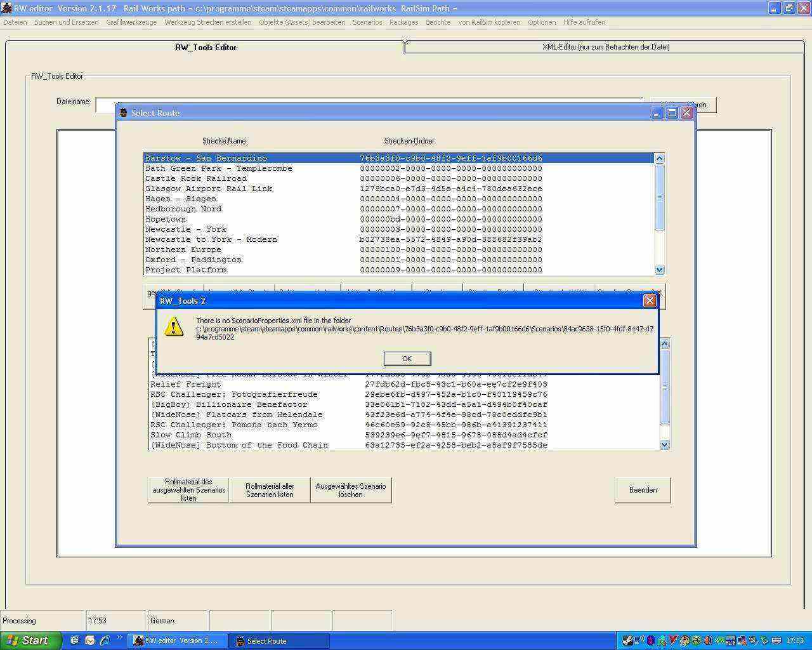Select the Castle Rock Railroad route

(398, 178)
